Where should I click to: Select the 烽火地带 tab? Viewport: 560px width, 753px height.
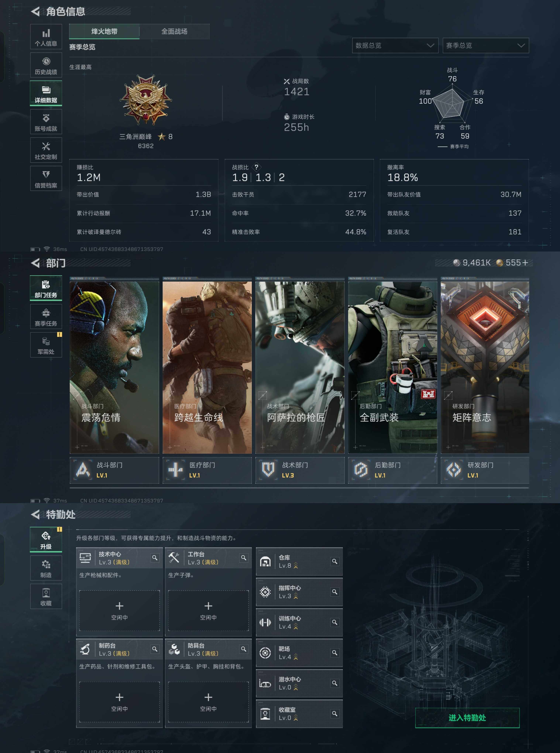click(x=104, y=32)
